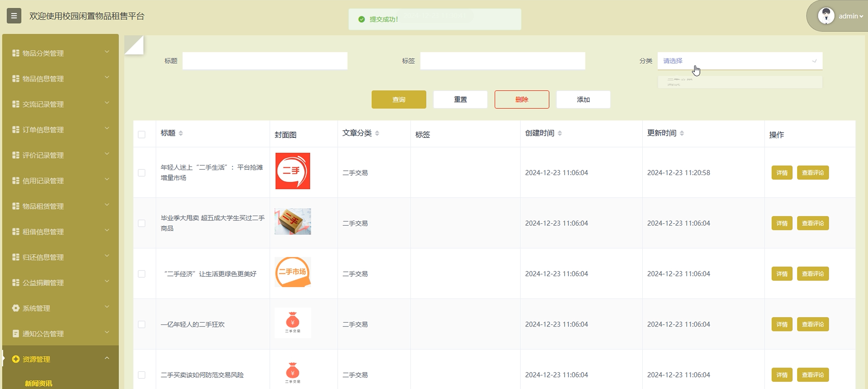Screen dimensions: 868x389
Task: Click the 查询 search button
Action: 399,99
